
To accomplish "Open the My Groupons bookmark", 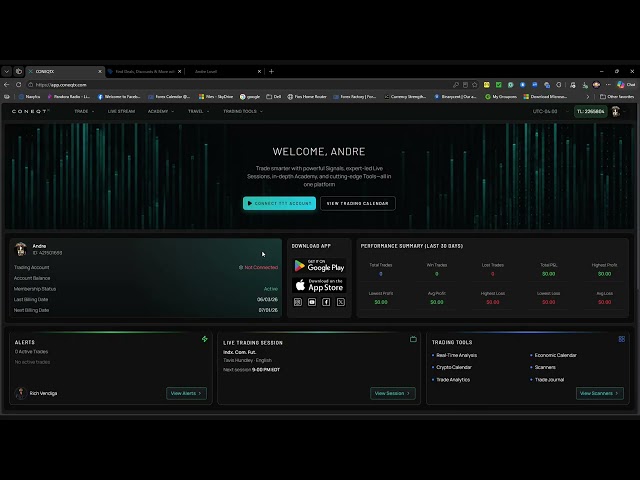I will click(501, 97).
